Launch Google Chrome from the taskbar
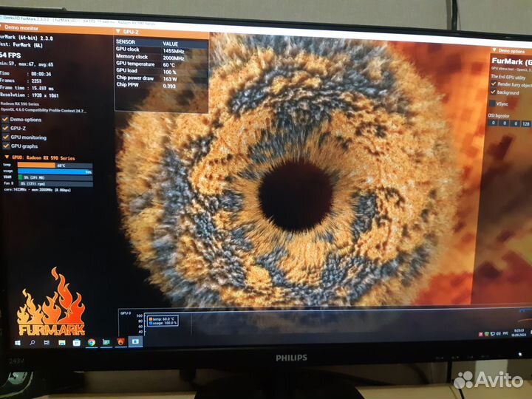This screenshot has width=532, height=399. pos(91,343)
